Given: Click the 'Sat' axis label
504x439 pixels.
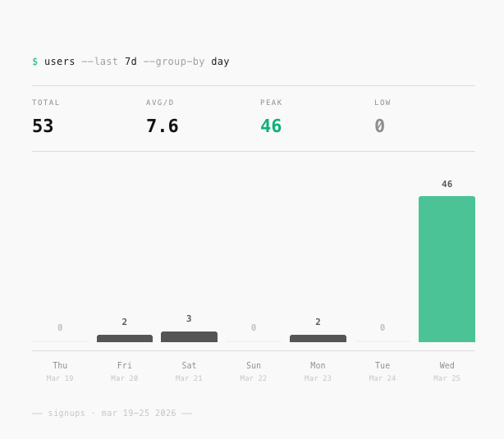Looking at the screenshot, I should (189, 365).
